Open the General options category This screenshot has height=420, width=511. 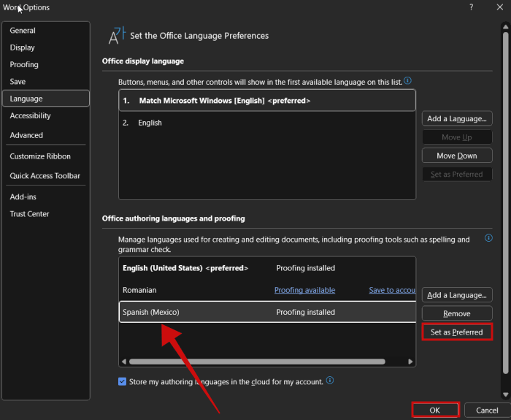tap(23, 31)
